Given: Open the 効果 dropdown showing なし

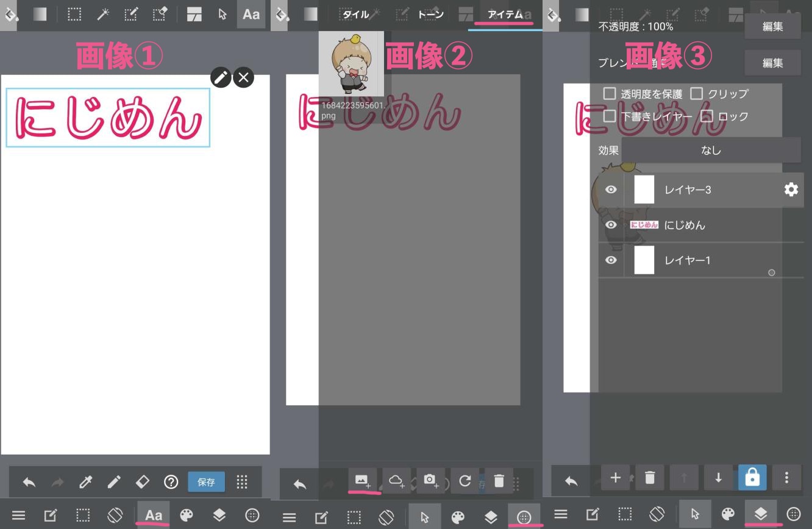Looking at the screenshot, I should (711, 150).
